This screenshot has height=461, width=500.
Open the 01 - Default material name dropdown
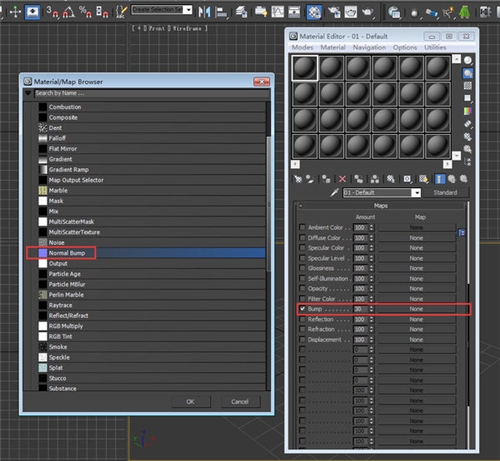click(416, 193)
